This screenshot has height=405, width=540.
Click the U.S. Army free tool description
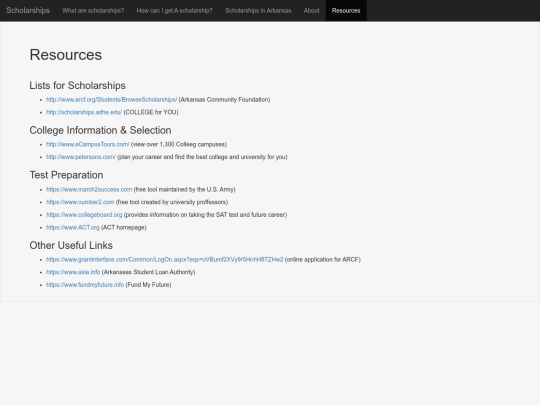185,189
